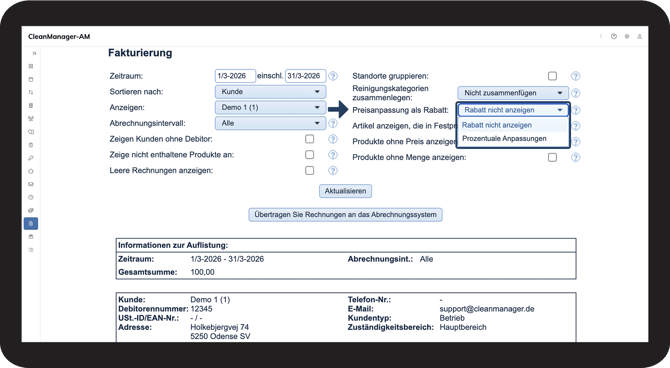
Task: Expand the sidebar with the double-chevron icon
Action: click(x=34, y=53)
